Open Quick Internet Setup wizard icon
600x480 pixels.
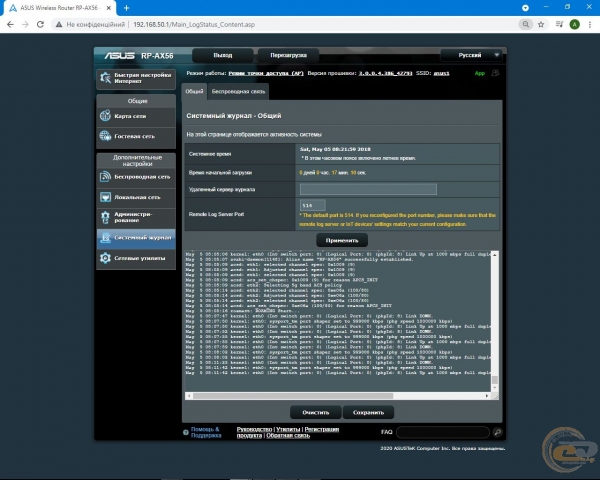[x=105, y=78]
